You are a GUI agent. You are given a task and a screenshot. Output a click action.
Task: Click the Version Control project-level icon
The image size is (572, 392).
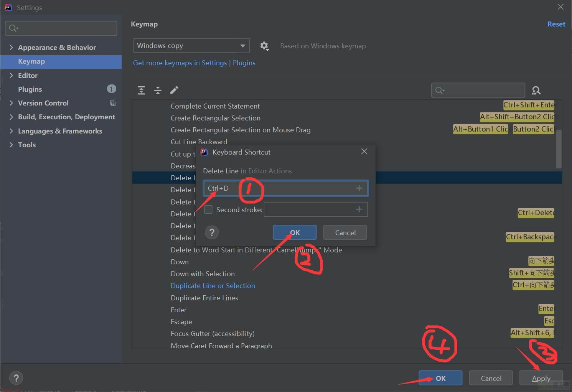(112, 103)
